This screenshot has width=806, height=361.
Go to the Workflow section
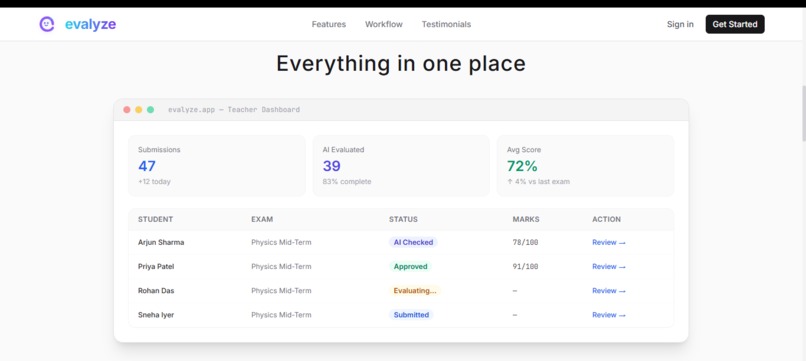coord(383,24)
